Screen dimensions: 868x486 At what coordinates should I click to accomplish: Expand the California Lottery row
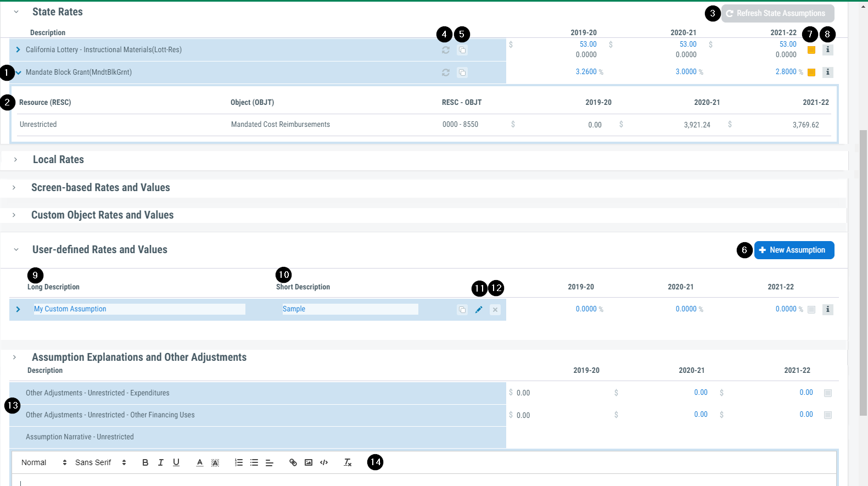coord(18,49)
